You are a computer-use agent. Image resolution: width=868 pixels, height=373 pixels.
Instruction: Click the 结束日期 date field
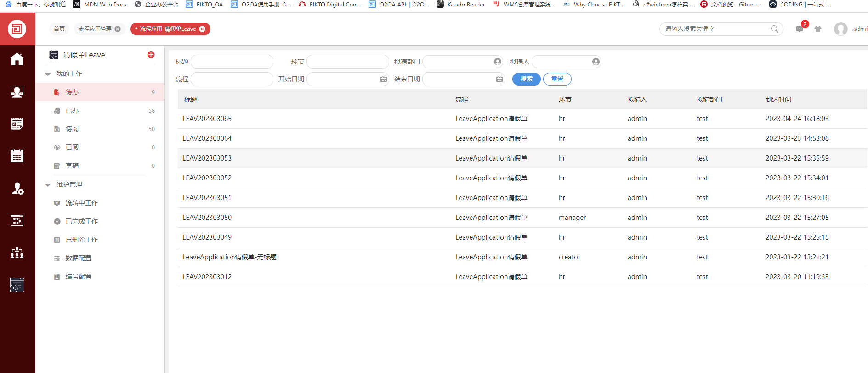pyautogui.click(x=464, y=79)
